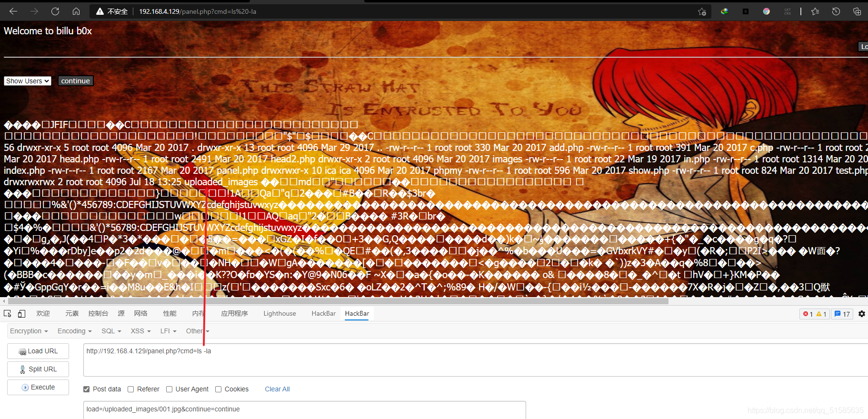
Task: Expand the LFI menu in HackBar
Action: point(168,331)
